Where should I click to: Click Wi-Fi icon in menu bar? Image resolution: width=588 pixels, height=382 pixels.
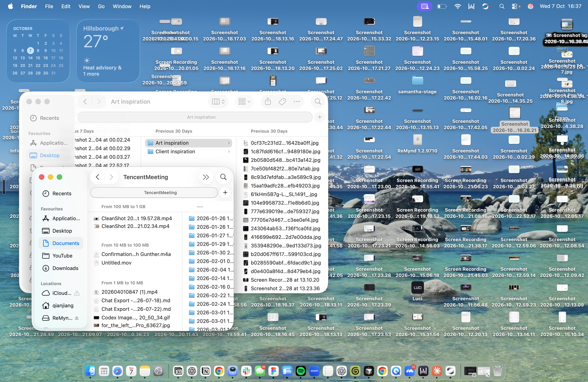pos(458,6)
